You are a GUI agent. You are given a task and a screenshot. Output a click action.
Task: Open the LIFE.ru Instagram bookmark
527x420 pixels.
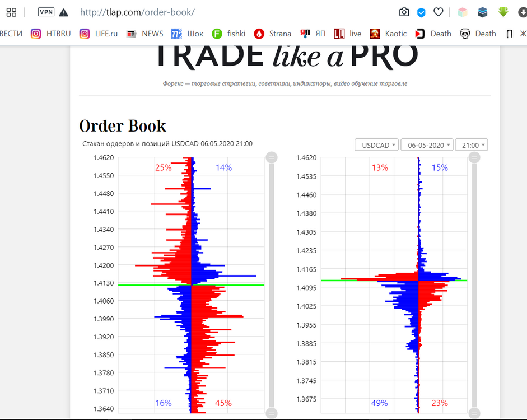(x=99, y=34)
